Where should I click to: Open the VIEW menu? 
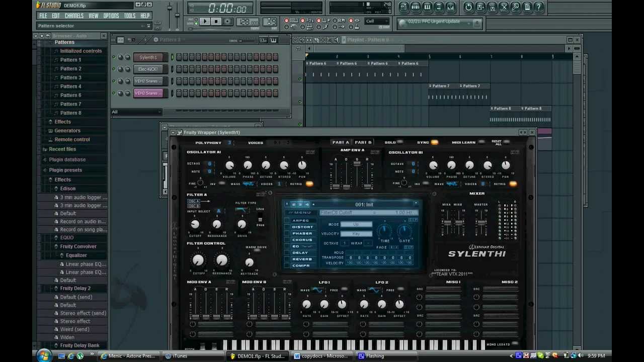tap(94, 16)
